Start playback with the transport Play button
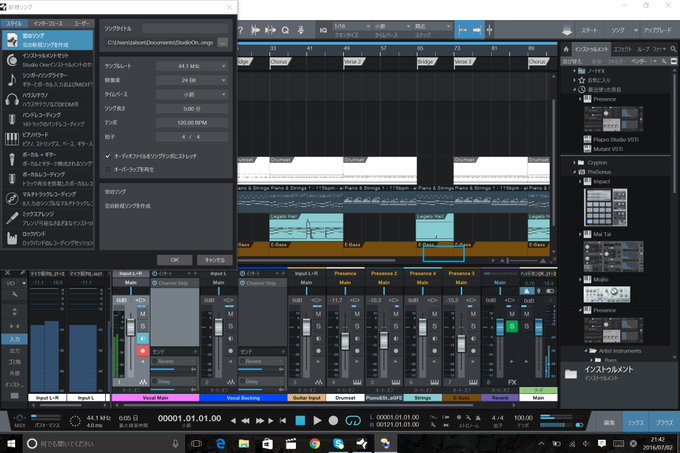This screenshot has width=680, height=453. (317, 420)
